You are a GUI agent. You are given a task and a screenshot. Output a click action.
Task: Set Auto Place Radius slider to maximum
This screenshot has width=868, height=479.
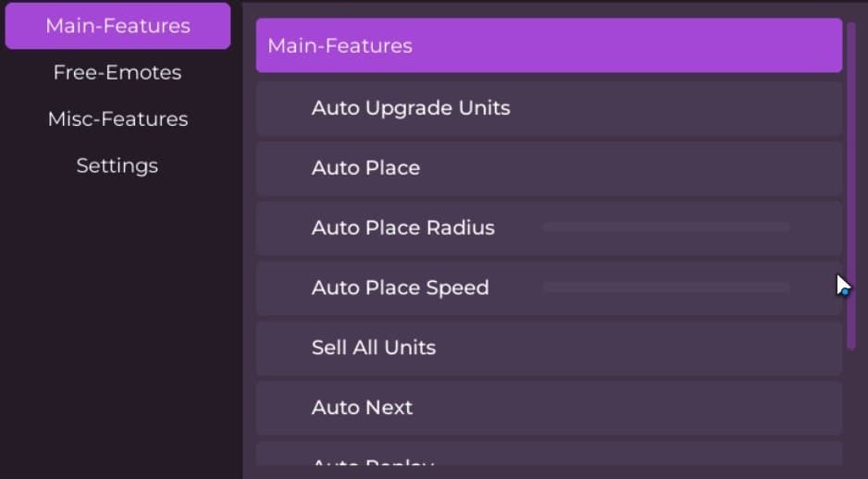click(x=788, y=227)
